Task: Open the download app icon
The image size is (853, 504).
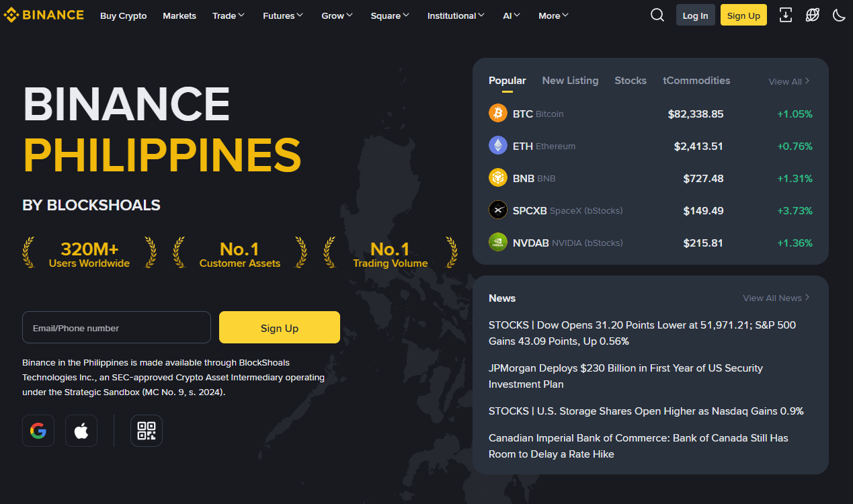Action: pyautogui.click(x=785, y=15)
